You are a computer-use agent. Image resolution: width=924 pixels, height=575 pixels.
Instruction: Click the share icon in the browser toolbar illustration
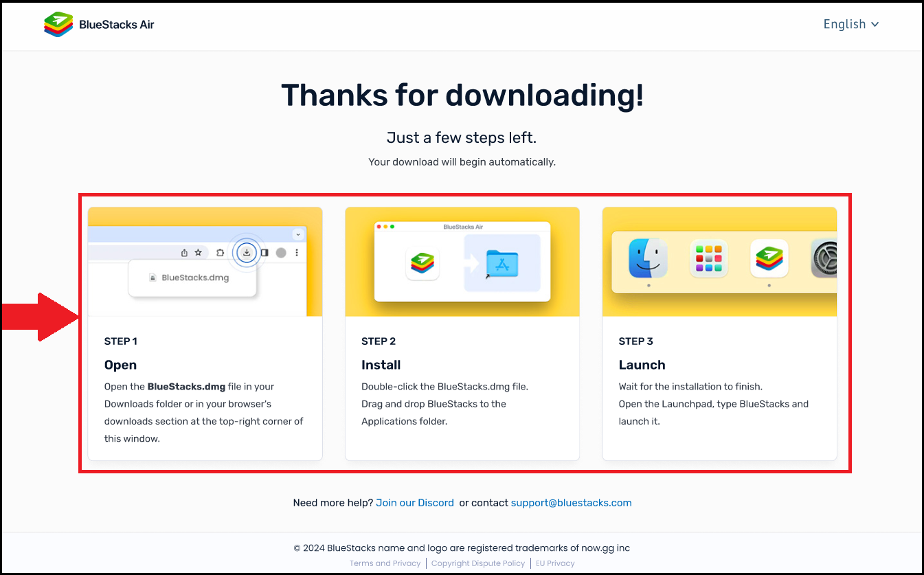point(184,252)
